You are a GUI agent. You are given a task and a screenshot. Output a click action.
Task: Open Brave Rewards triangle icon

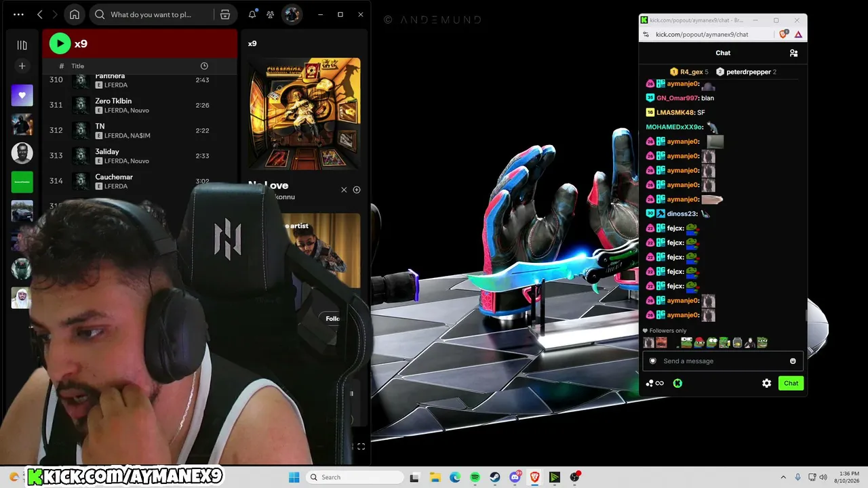pos(798,35)
